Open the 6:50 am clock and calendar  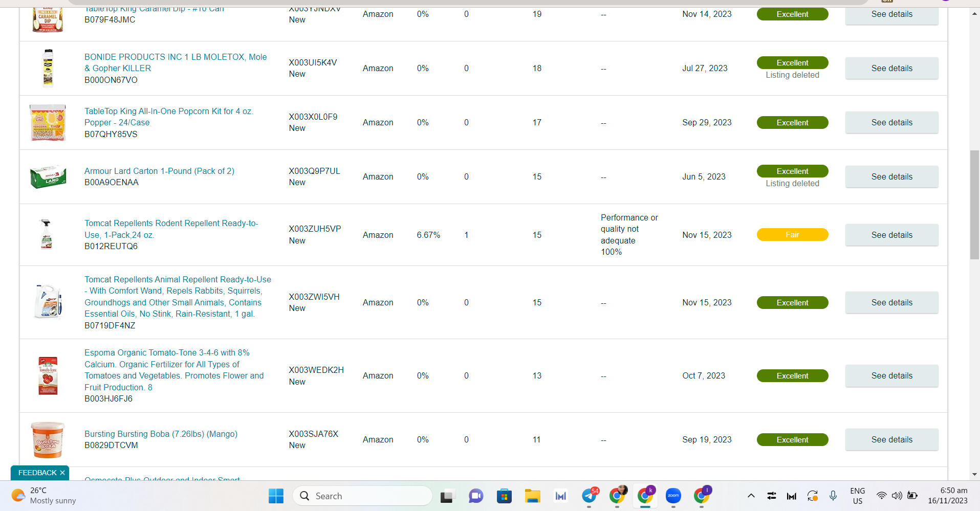pyautogui.click(x=948, y=496)
